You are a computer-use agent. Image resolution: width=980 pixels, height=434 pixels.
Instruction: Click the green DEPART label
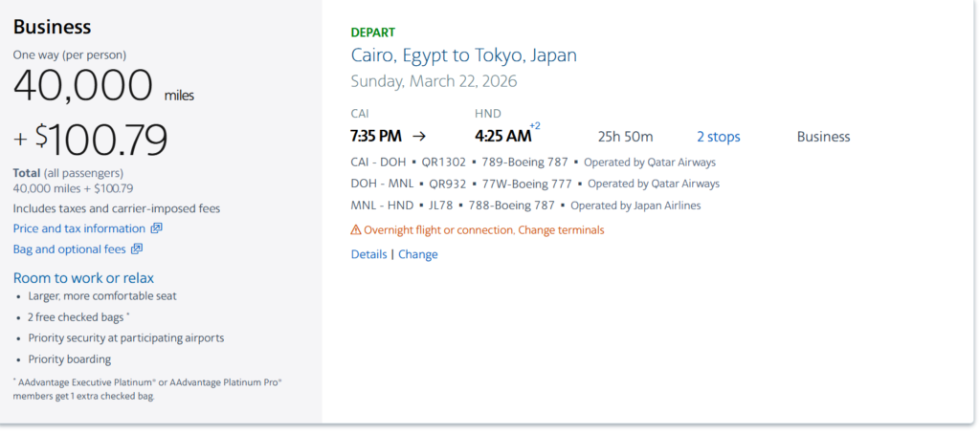pyautogui.click(x=373, y=33)
